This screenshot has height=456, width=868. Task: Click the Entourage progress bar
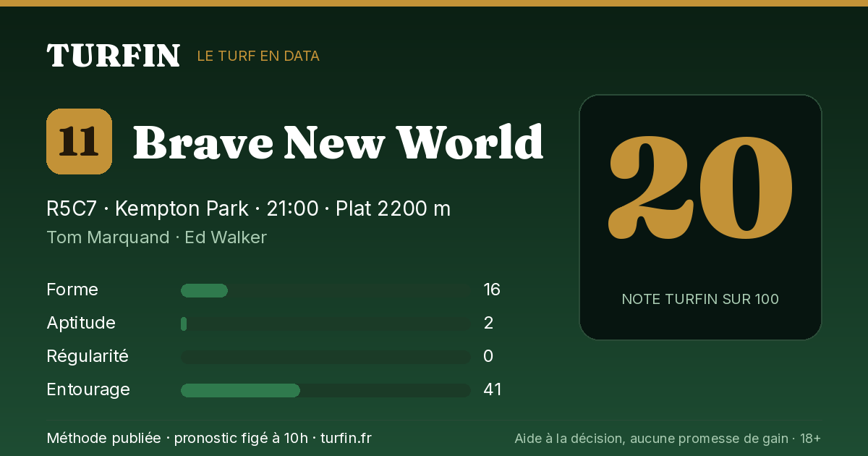[325, 390]
